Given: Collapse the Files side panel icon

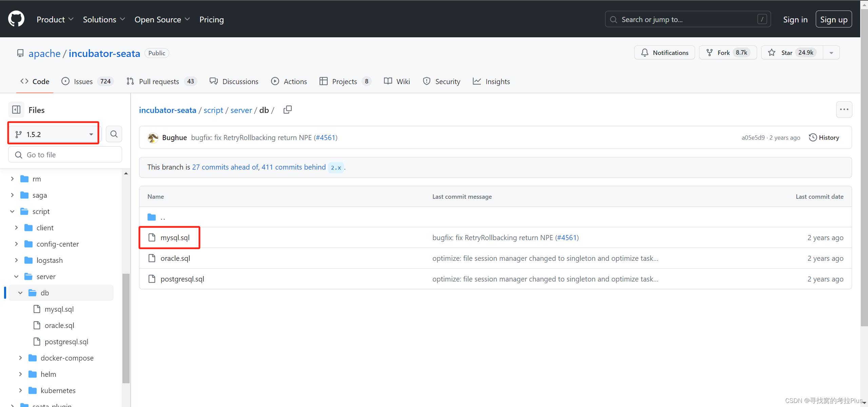Looking at the screenshot, I should click(x=16, y=110).
